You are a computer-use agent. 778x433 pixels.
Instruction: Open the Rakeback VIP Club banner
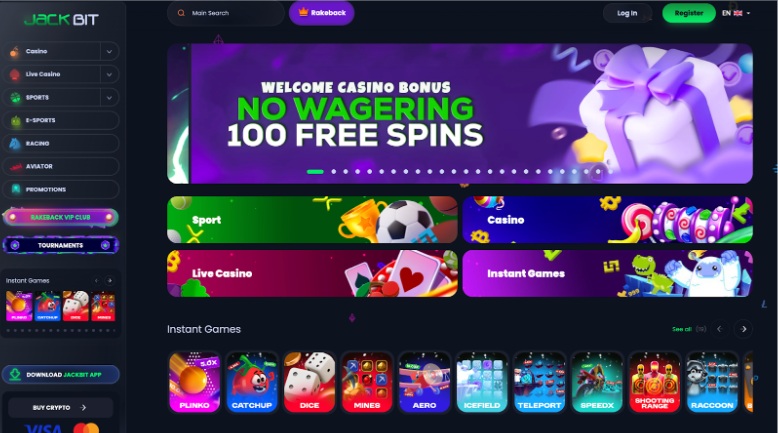[61, 217]
